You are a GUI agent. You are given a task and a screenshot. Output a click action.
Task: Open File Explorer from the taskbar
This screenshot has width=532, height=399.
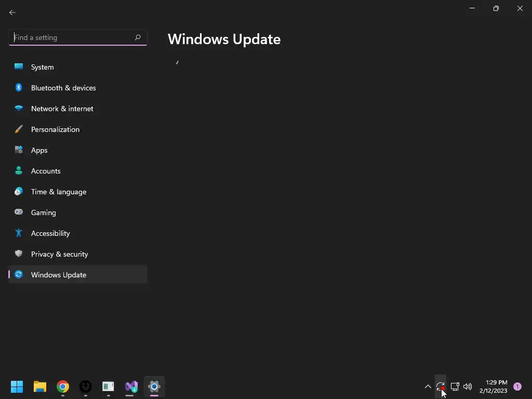[x=39, y=387]
